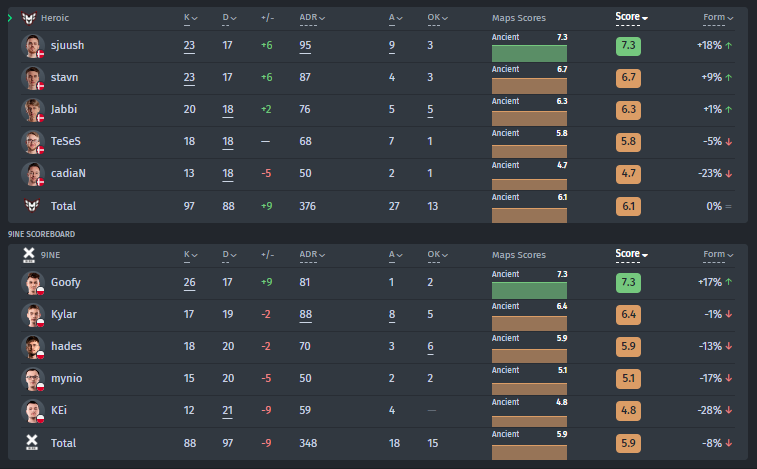Click hades player avatar
The height and width of the screenshot is (469, 757).
click(33, 347)
